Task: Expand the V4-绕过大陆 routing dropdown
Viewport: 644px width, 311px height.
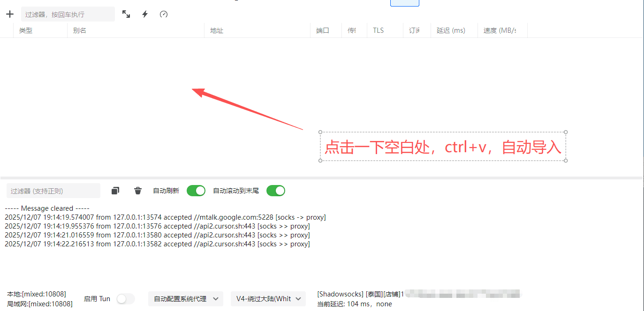Action: (268, 299)
